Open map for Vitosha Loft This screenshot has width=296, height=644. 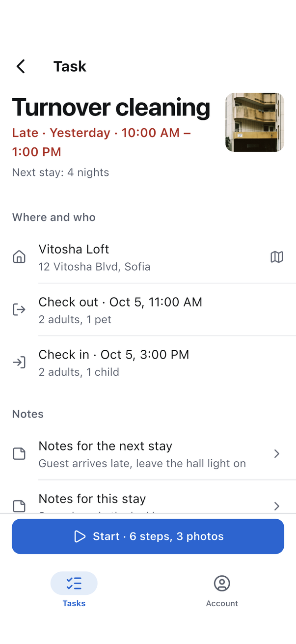click(277, 257)
